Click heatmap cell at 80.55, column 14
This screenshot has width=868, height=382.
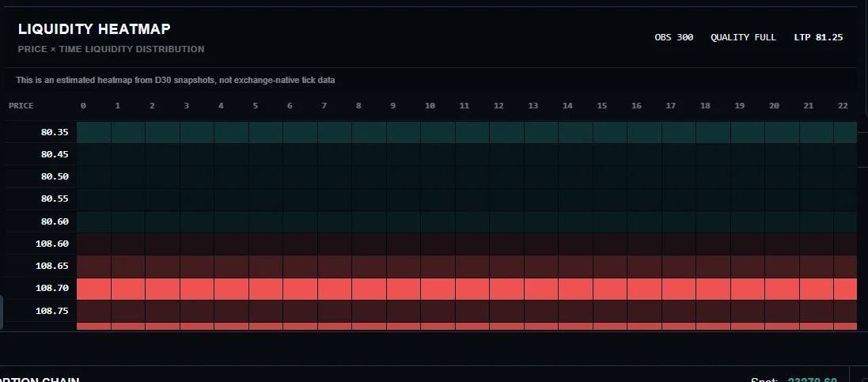coord(576,199)
